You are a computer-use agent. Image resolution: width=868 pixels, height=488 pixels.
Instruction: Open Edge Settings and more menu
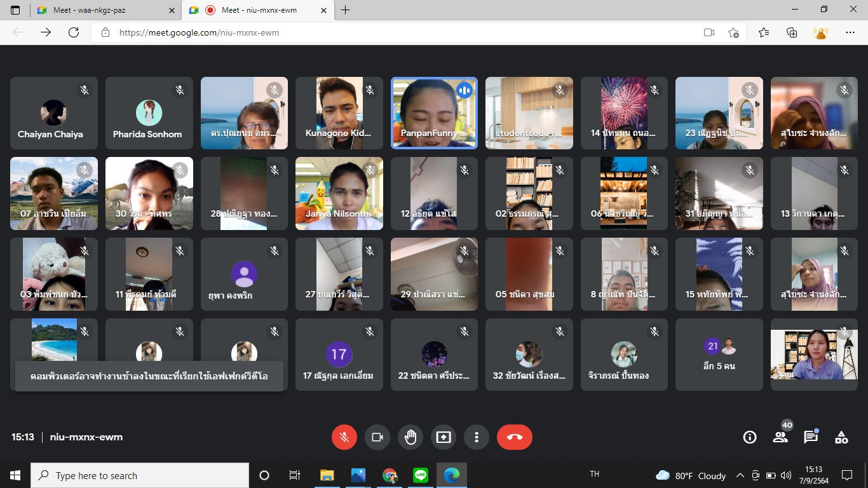(850, 32)
